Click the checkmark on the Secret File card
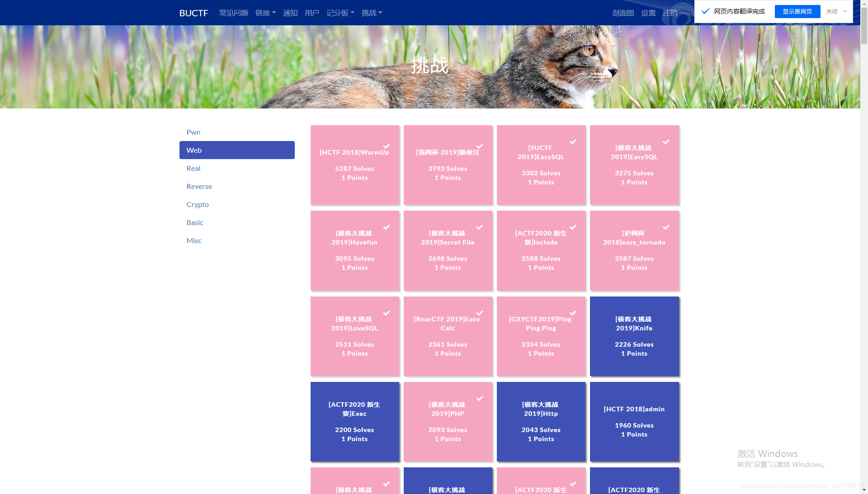This screenshot has width=868, height=494. pyautogui.click(x=480, y=227)
